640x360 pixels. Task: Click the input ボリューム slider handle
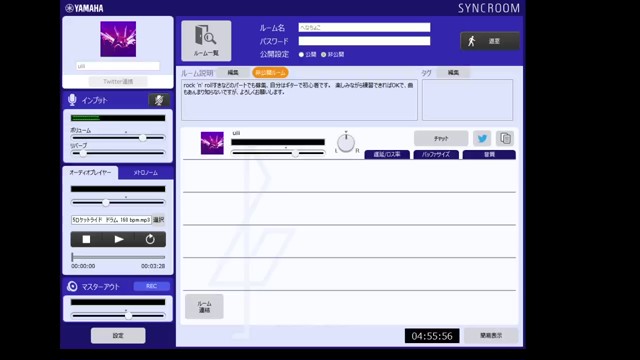pyautogui.click(x=142, y=138)
